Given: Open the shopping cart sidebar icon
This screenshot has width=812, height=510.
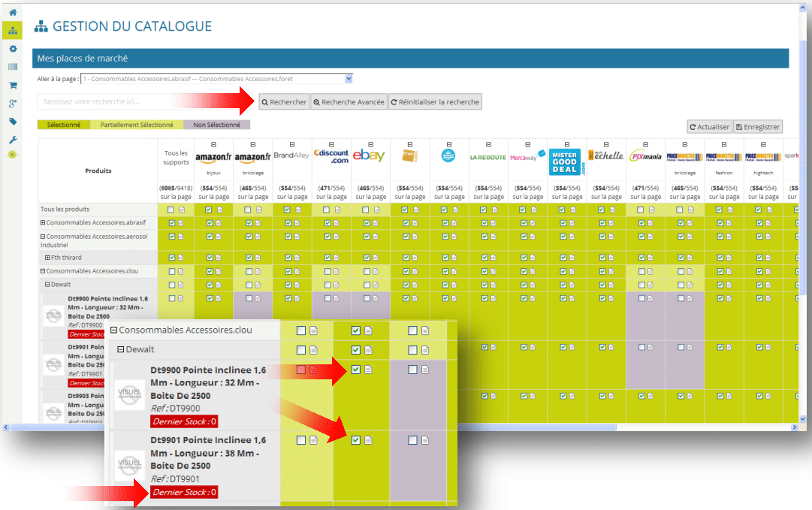Looking at the screenshot, I should pos(13,85).
